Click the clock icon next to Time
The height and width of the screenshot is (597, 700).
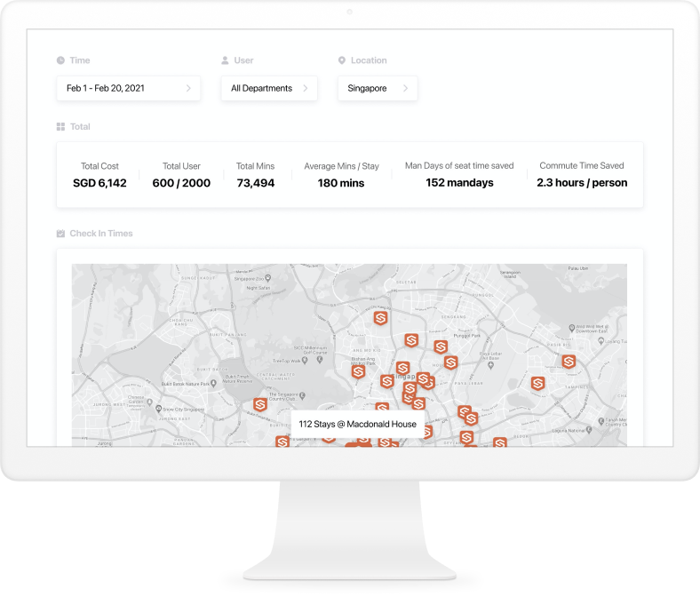[x=60, y=60]
